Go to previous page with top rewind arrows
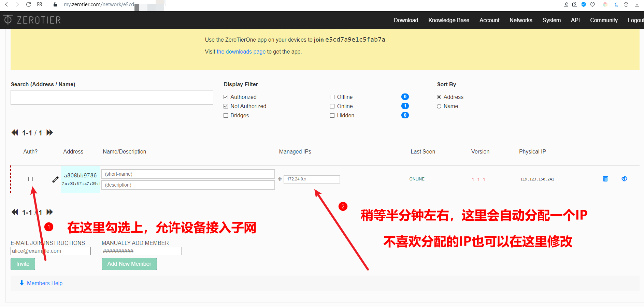This screenshot has height=307, width=644. point(15,133)
